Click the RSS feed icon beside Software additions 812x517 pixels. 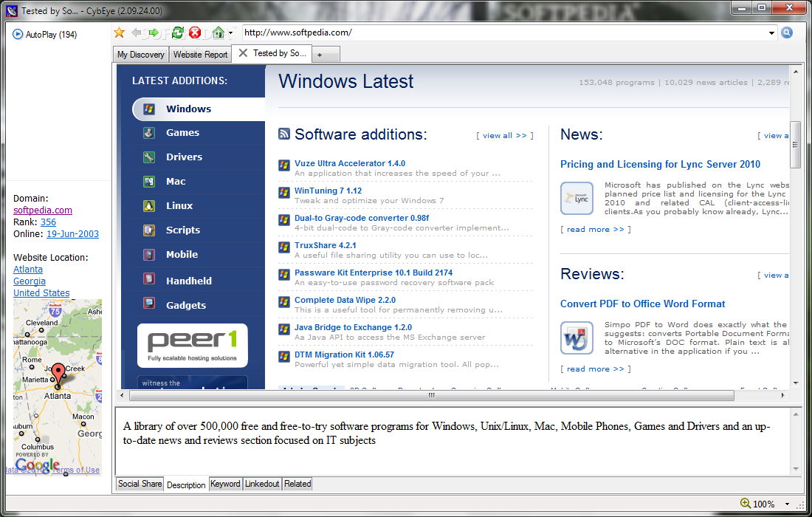pos(284,134)
